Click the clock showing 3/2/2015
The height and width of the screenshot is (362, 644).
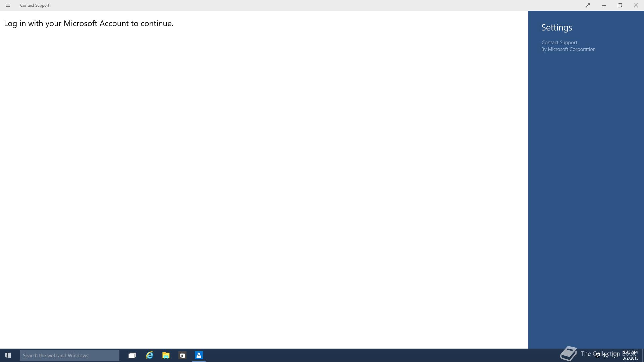(630, 355)
